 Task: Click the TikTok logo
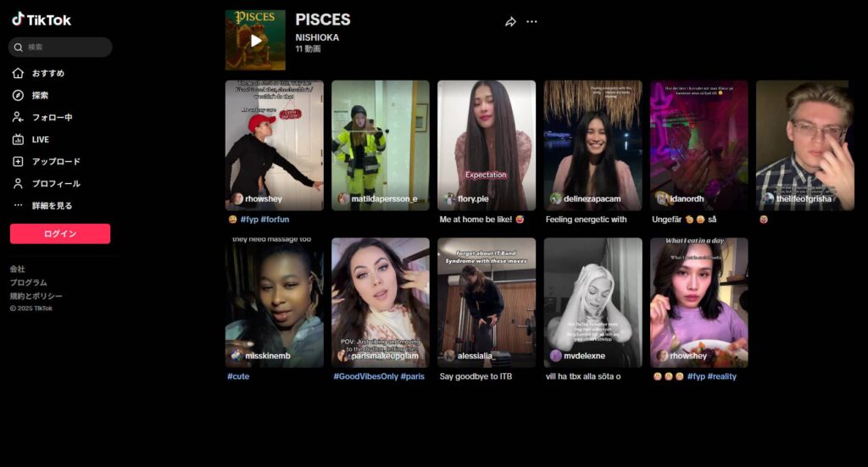[x=42, y=20]
